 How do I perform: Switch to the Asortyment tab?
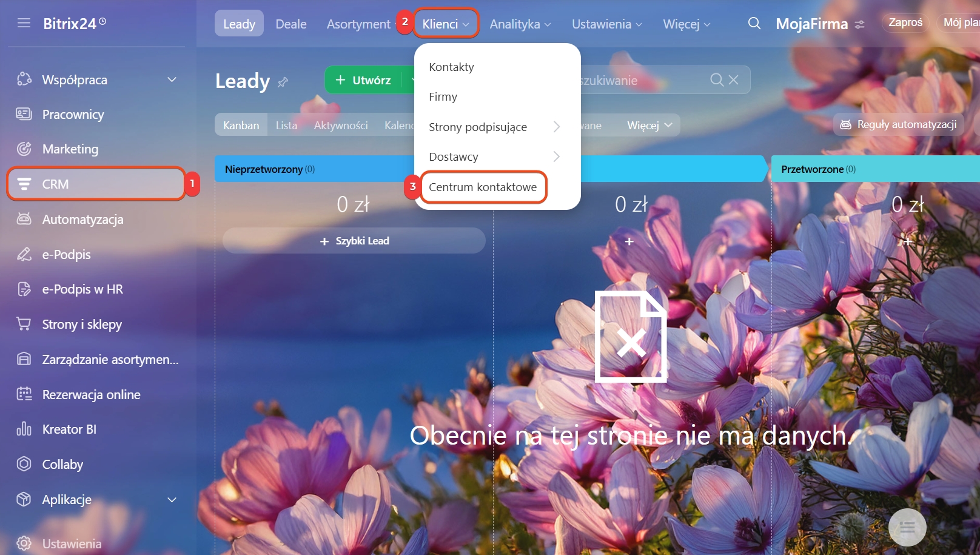click(x=358, y=24)
